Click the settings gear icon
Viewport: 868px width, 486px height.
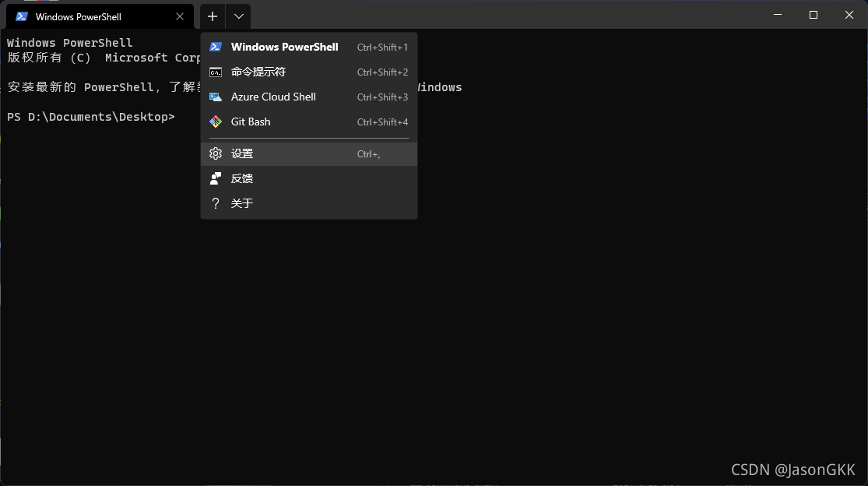click(216, 153)
